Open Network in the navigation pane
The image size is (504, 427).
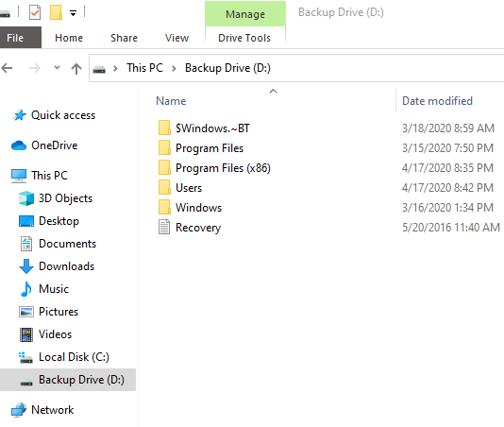53,410
